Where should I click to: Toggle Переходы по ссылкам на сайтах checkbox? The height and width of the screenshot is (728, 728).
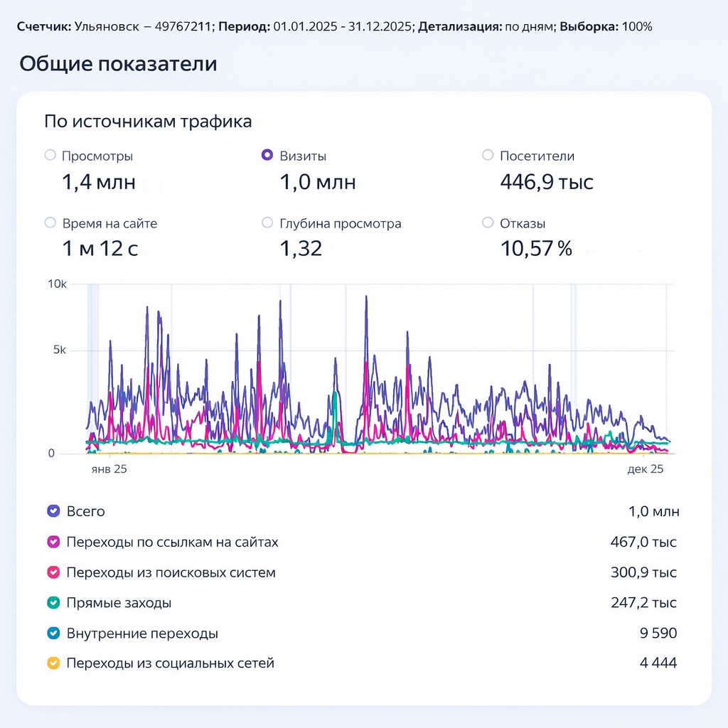click(53, 542)
